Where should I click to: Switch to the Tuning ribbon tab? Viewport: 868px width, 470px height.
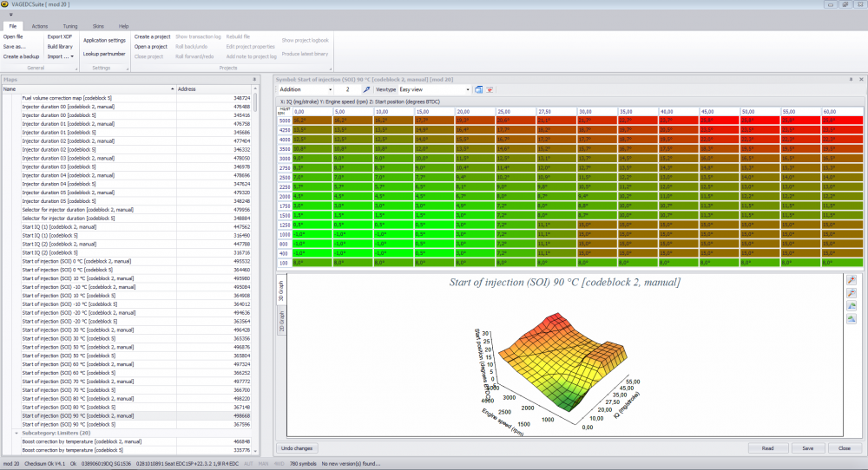(70, 27)
